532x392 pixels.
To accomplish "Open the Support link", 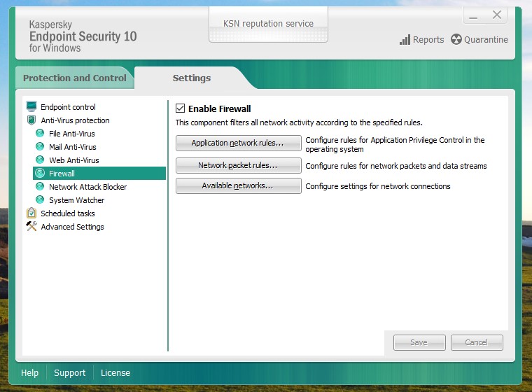I will coord(69,372).
